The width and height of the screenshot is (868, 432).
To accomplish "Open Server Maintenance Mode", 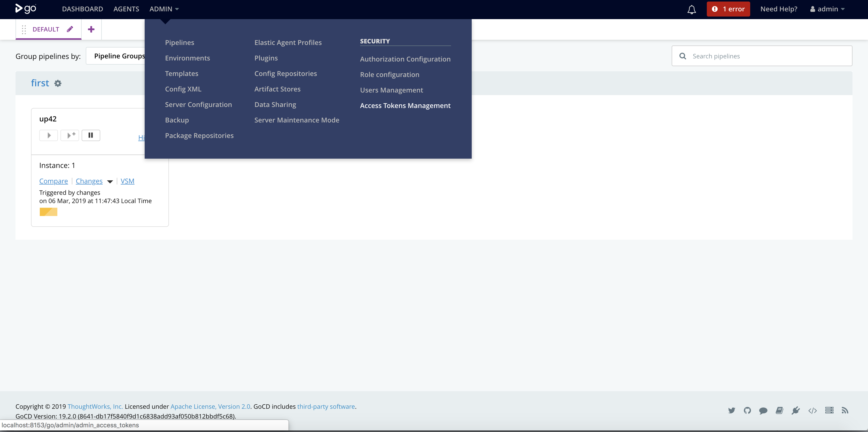I will tap(297, 120).
